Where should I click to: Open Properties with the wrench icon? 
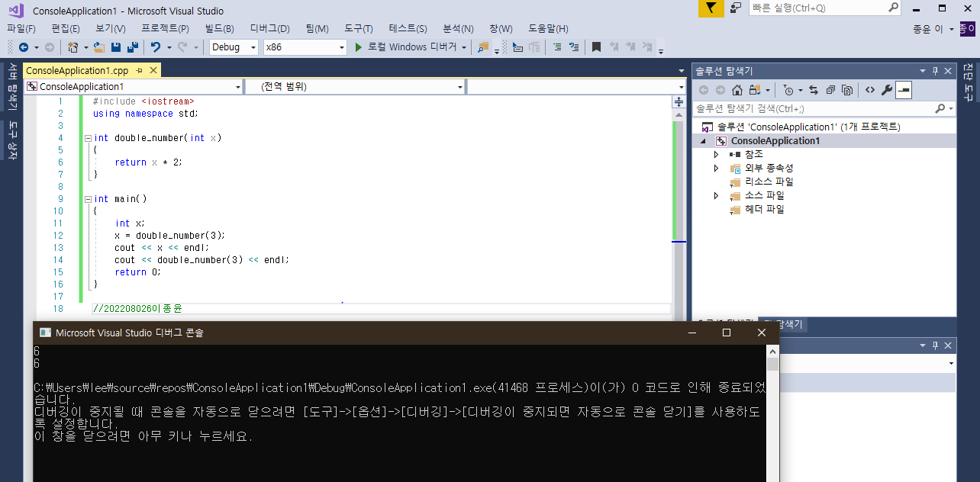click(886, 90)
